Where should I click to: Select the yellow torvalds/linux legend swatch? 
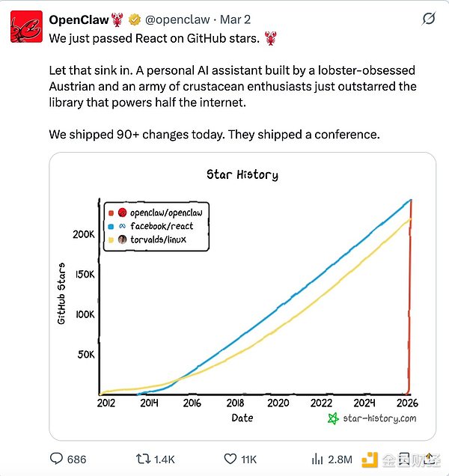110,239
